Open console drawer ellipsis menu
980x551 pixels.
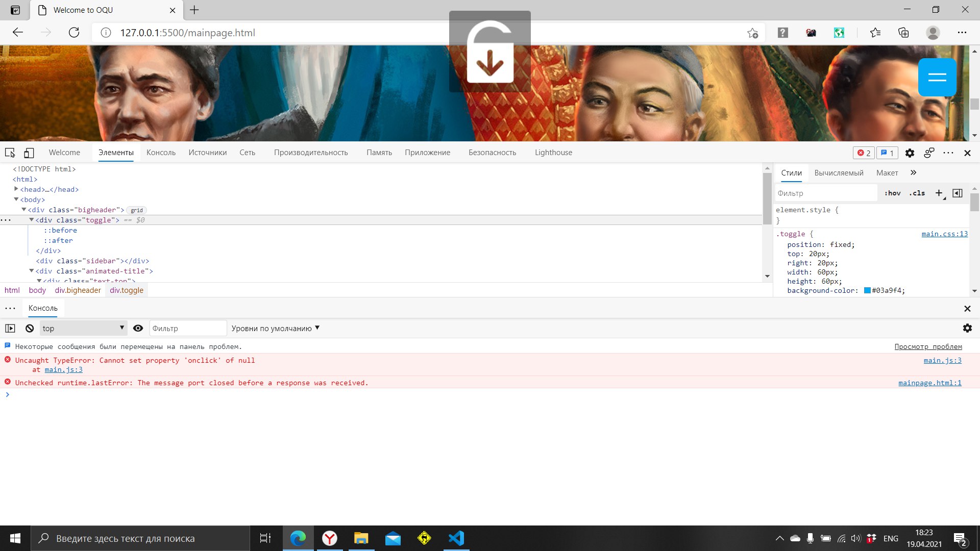point(10,308)
